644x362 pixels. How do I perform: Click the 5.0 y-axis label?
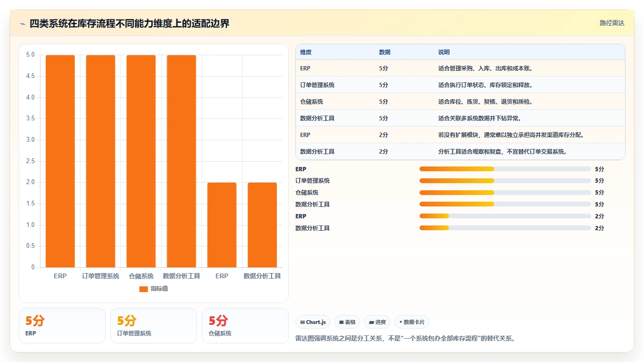tap(30, 55)
